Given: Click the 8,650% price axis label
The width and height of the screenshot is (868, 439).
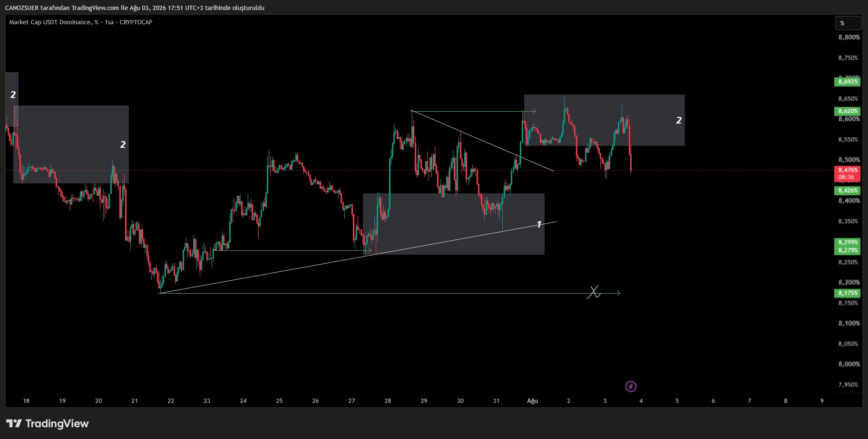Looking at the screenshot, I should pyautogui.click(x=849, y=99).
